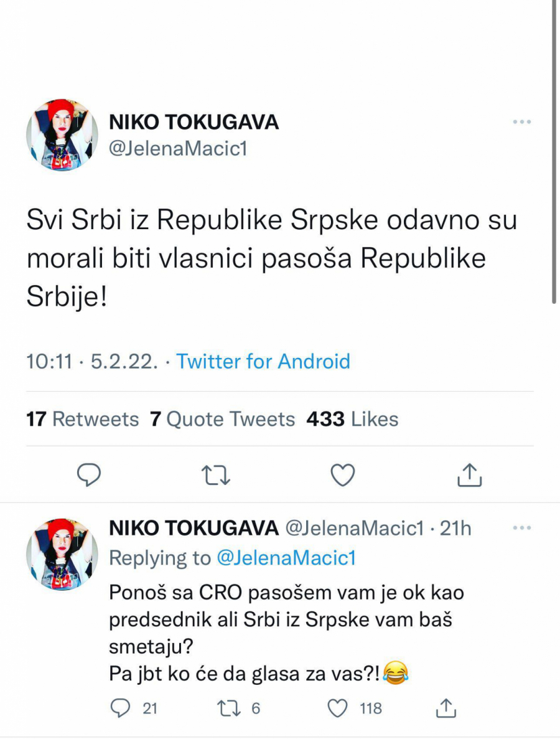Like the reply tweet with the heart icon

[337, 708]
